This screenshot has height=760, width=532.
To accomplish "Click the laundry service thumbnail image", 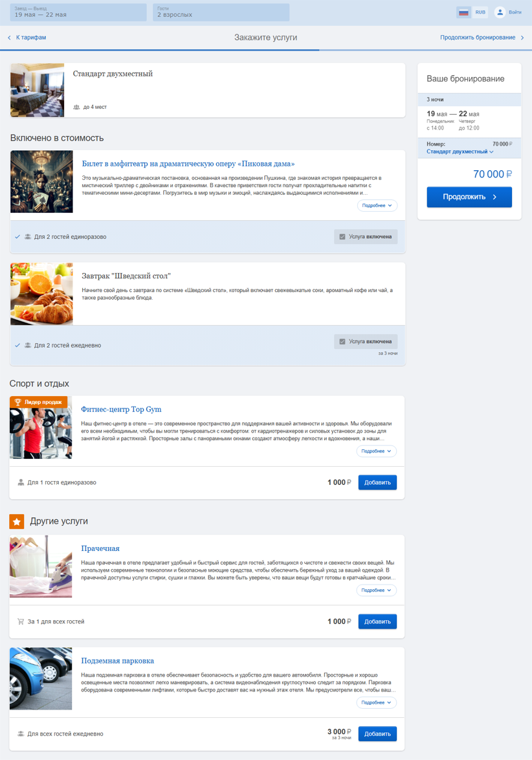I will pyautogui.click(x=41, y=566).
